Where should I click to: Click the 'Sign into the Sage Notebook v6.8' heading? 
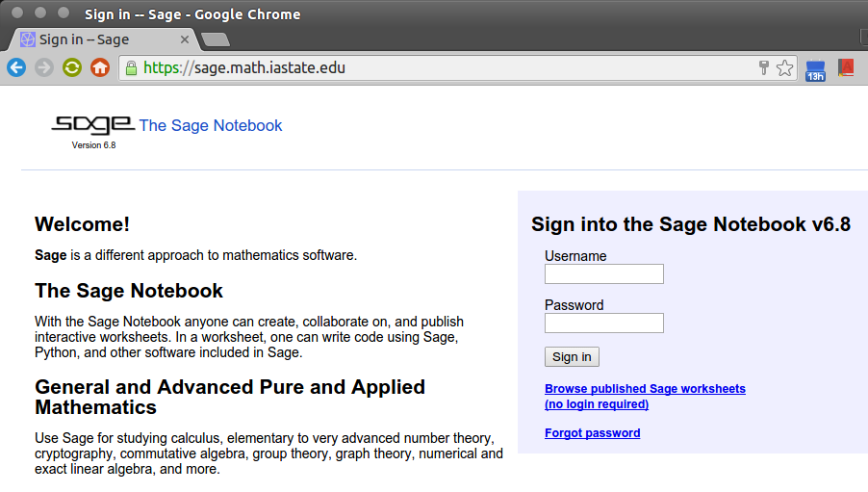coord(691,224)
